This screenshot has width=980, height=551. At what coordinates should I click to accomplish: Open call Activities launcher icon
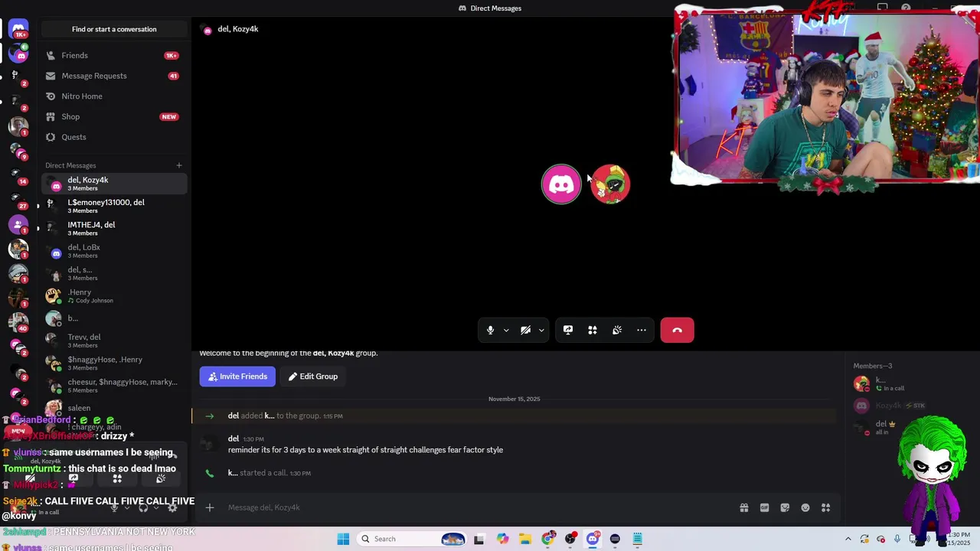pyautogui.click(x=593, y=330)
